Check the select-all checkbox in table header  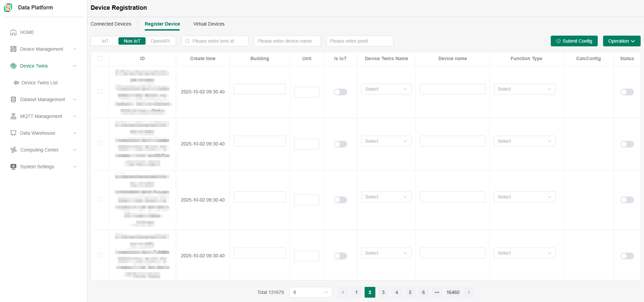[x=100, y=58]
